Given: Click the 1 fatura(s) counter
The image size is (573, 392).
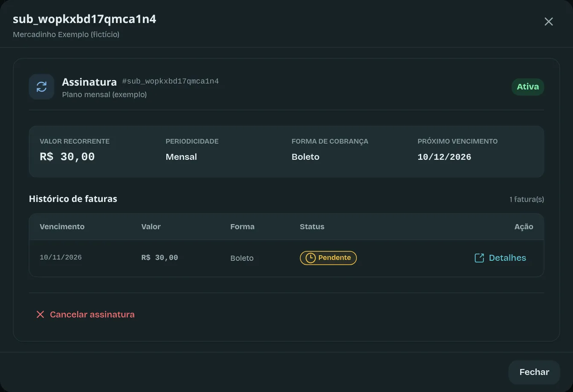Looking at the screenshot, I should click(527, 199).
